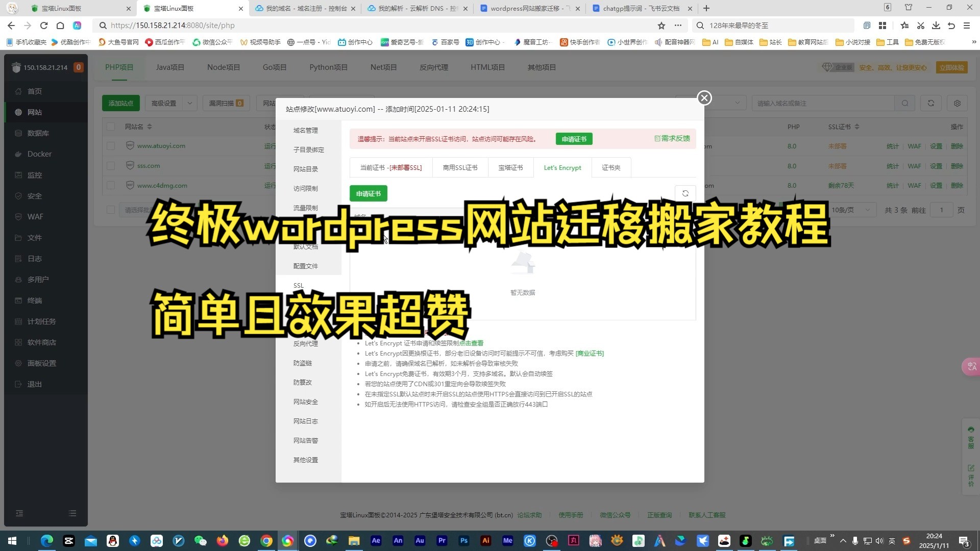The height and width of the screenshot is (551, 980).
Task: Click refresh icon beside site search box
Action: point(931,103)
